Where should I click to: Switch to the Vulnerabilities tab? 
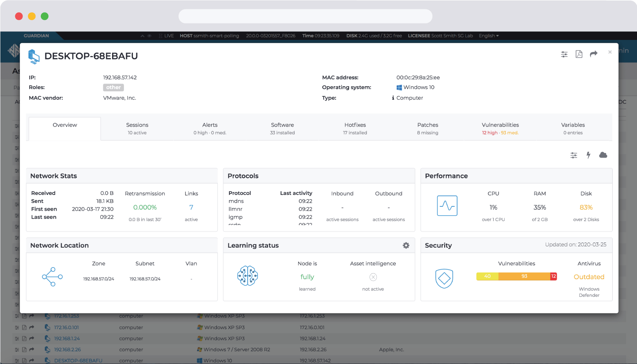(500, 128)
